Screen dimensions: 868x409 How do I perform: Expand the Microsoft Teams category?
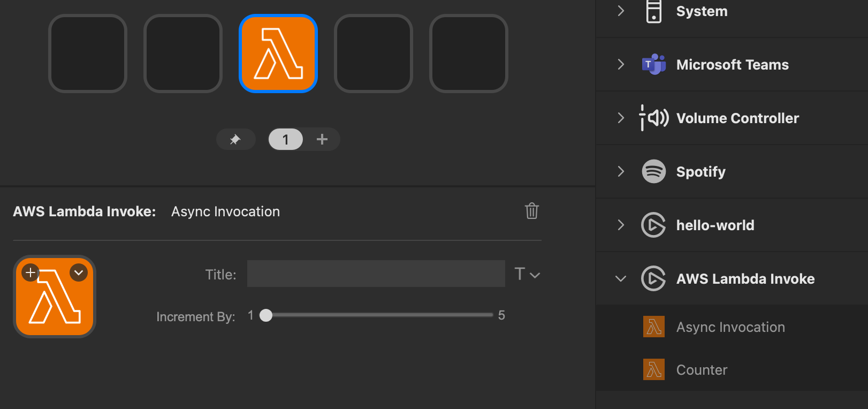(621, 64)
